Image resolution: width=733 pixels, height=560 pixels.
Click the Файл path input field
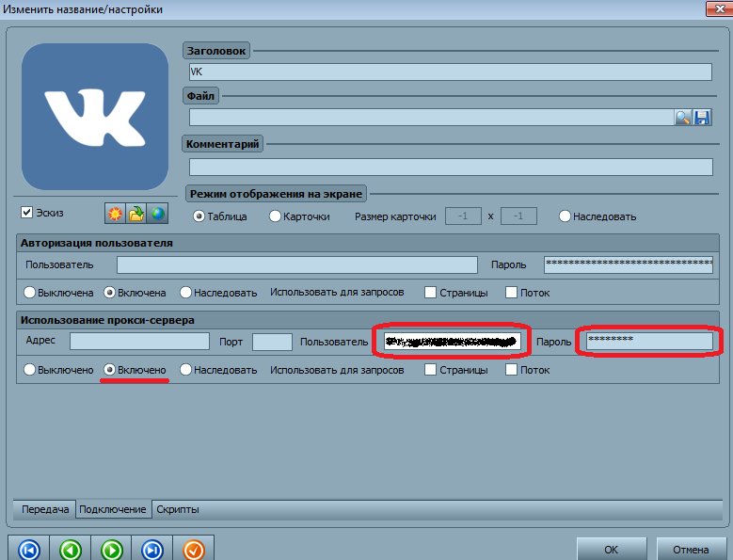431,118
